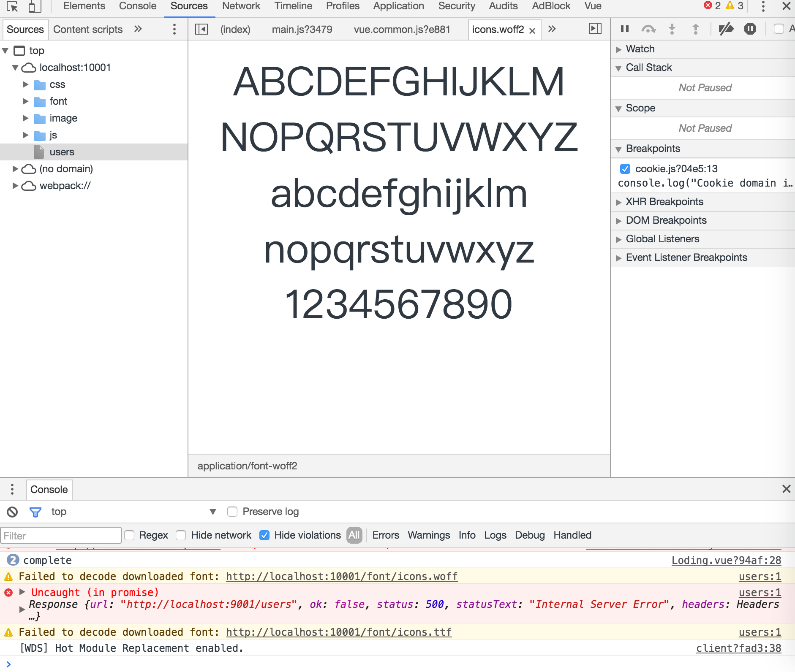Image resolution: width=795 pixels, height=672 pixels.
Task: Switch to Content scripts tab
Action: 88,29
